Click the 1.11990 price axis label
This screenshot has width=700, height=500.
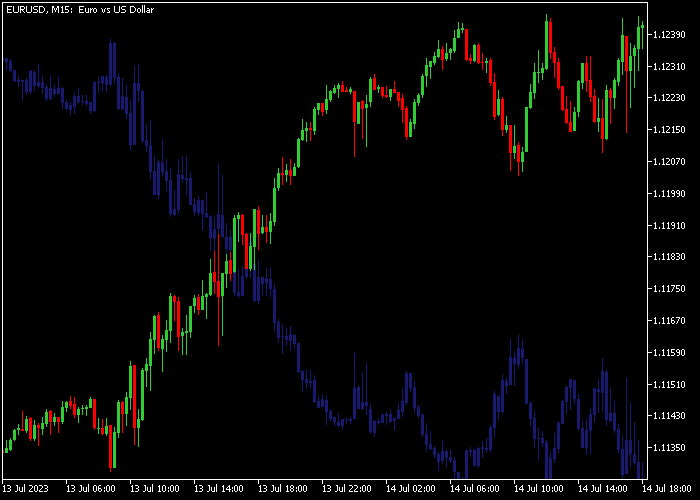click(669, 193)
